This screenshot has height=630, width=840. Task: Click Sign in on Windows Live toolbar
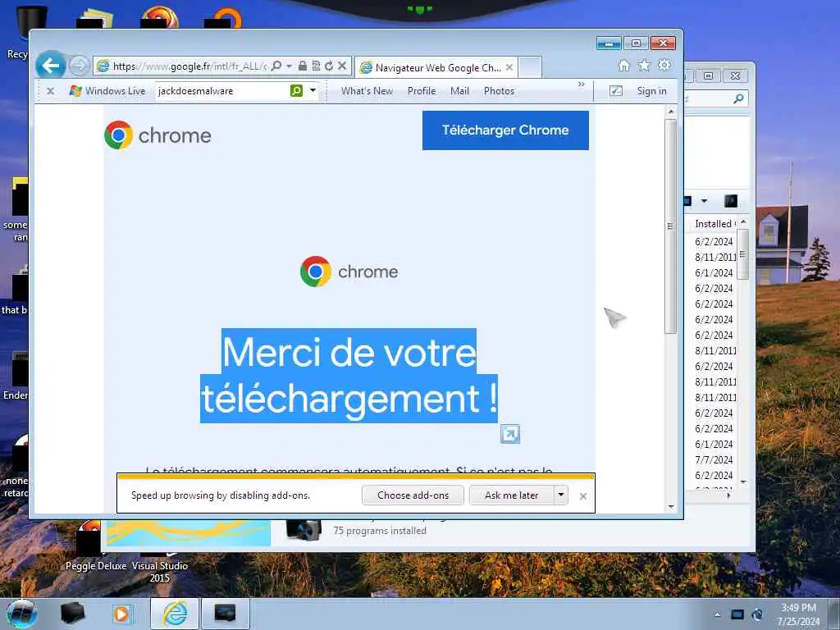click(x=651, y=91)
